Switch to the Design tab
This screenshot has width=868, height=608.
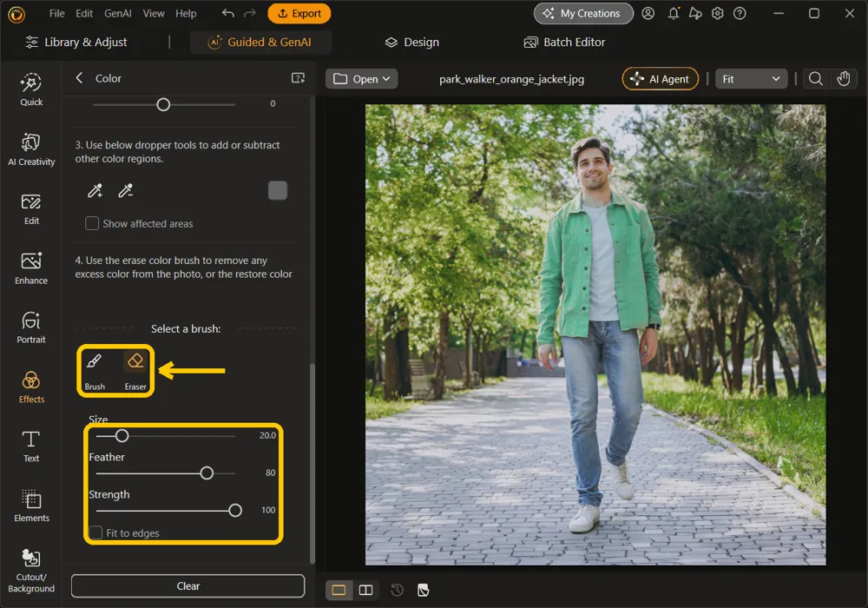click(x=412, y=42)
